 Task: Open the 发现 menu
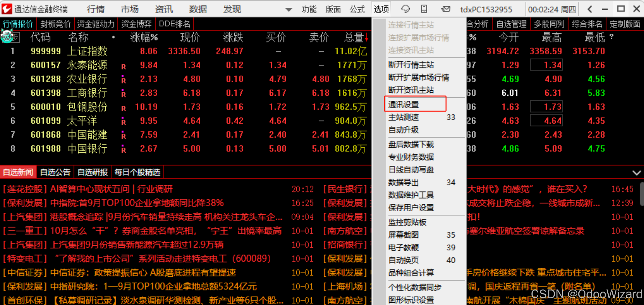pos(232,9)
